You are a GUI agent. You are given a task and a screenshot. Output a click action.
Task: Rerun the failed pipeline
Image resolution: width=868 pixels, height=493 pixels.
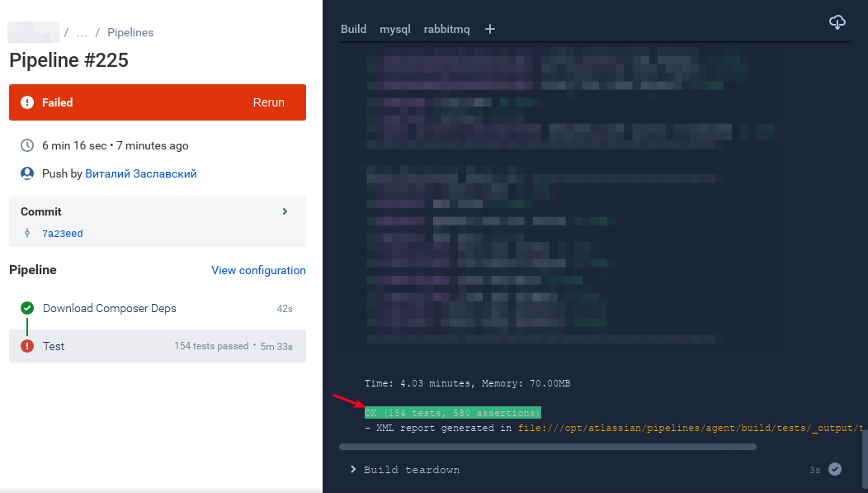coord(268,102)
